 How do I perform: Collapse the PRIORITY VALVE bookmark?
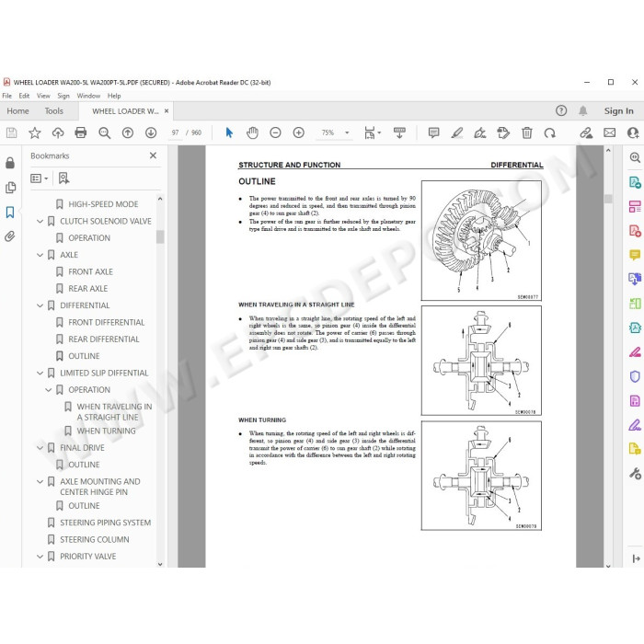coord(40,557)
